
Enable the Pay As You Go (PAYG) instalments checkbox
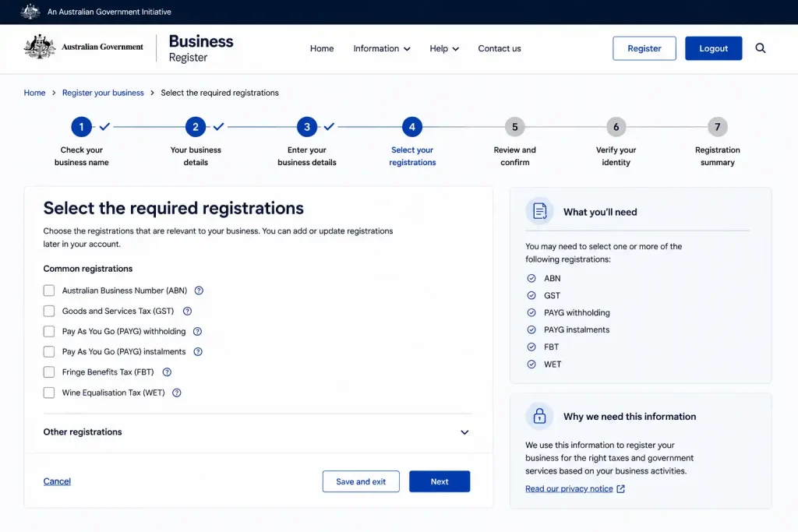click(49, 351)
